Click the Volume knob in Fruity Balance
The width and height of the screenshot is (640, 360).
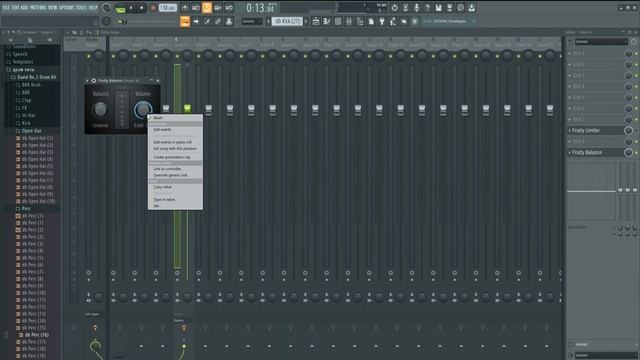[143, 109]
